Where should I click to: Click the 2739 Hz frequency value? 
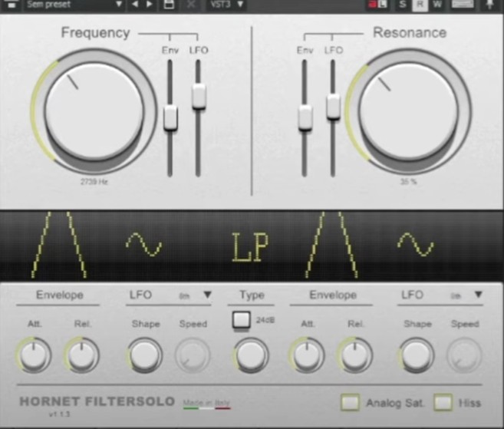point(94,182)
